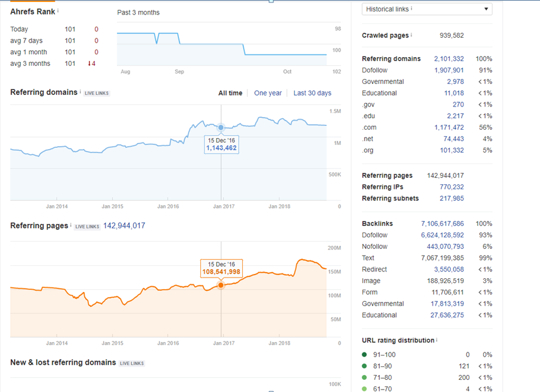
Task: Click orange data point on Referring pages chart
Action: pos(220,285)
